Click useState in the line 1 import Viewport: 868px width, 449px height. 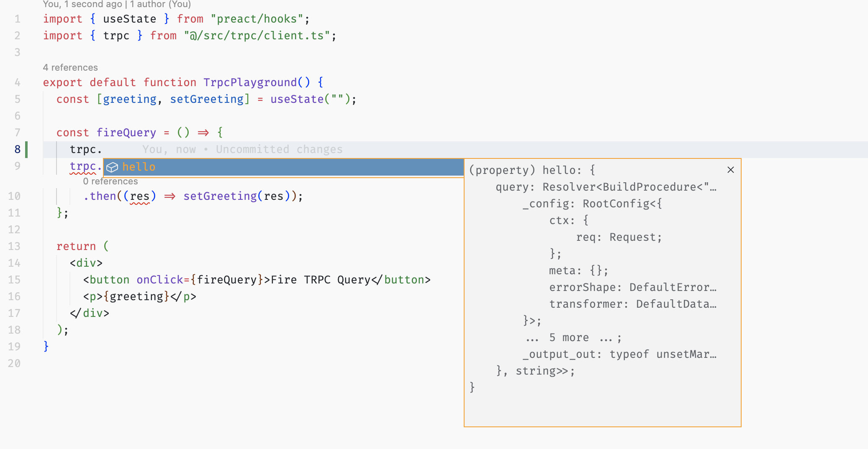[x=129, y=19]
